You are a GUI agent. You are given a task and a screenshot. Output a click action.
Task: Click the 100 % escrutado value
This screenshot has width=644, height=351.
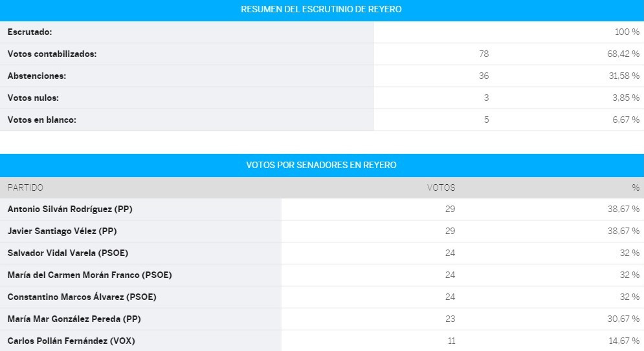click(x=627, y=32)
